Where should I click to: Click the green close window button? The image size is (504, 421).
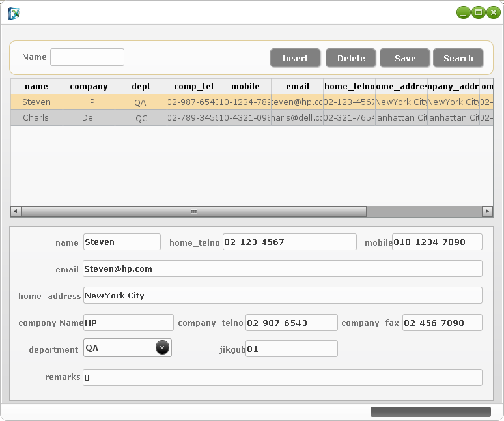click(492, 12)
